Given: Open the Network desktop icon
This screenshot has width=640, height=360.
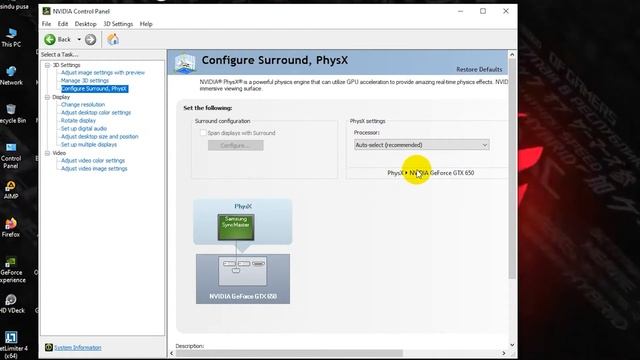Looking at the screenshot, I should (11, 76).
